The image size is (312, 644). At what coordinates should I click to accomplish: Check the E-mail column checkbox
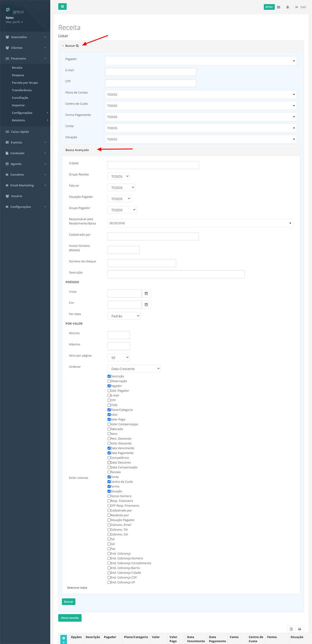[x=109, y=395]
